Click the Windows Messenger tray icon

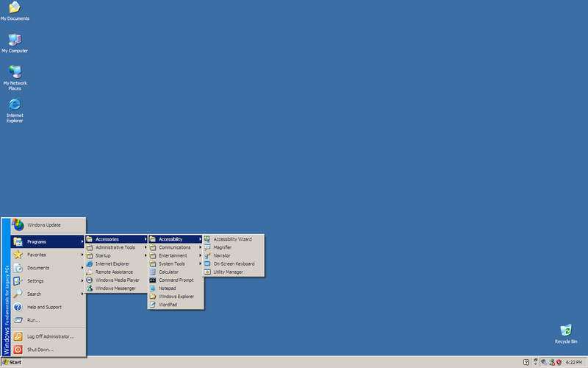[x=552, y=362]
